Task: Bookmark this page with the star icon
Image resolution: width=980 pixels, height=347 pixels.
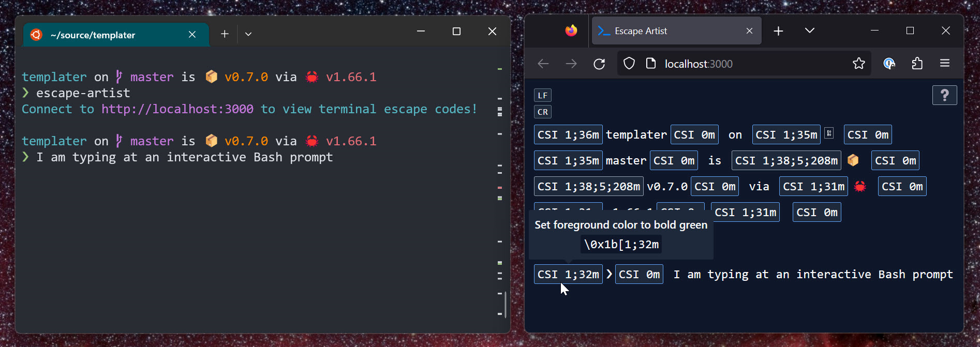Action: pos(858,64)
